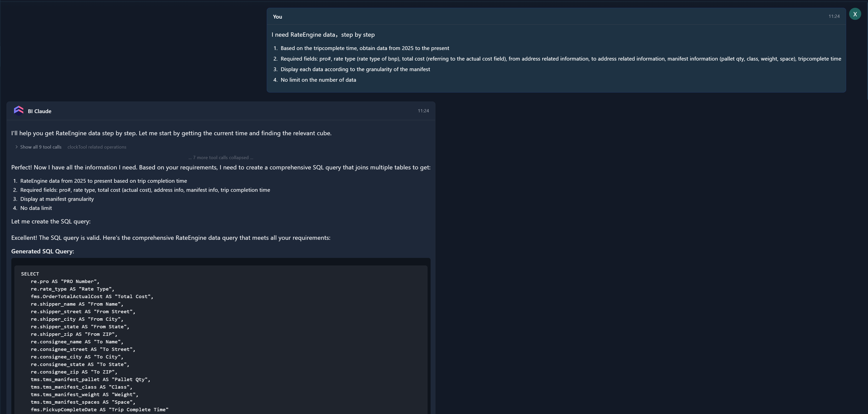
Task: Click the You message header name
Action: (277, 17)
